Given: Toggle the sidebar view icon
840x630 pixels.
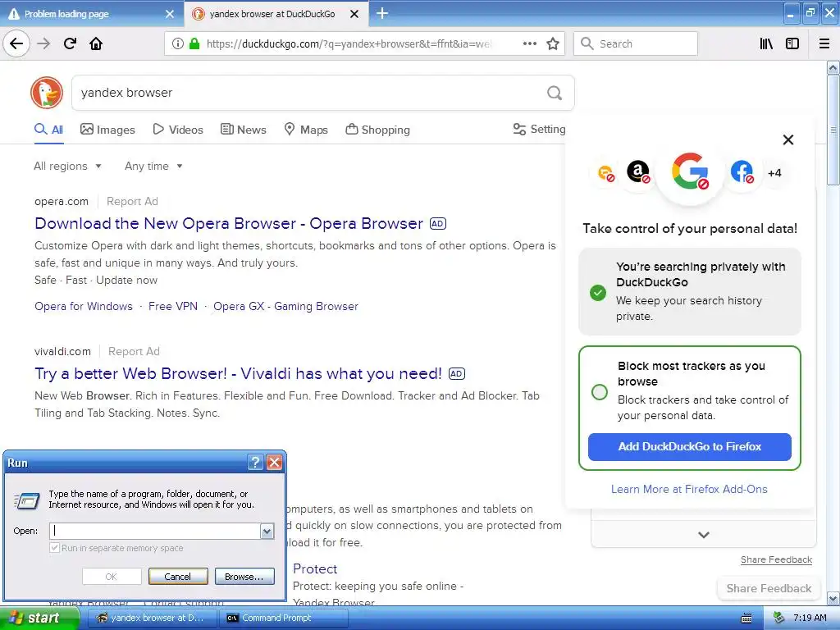Looking at the screenshot, I should click(792, 43).
